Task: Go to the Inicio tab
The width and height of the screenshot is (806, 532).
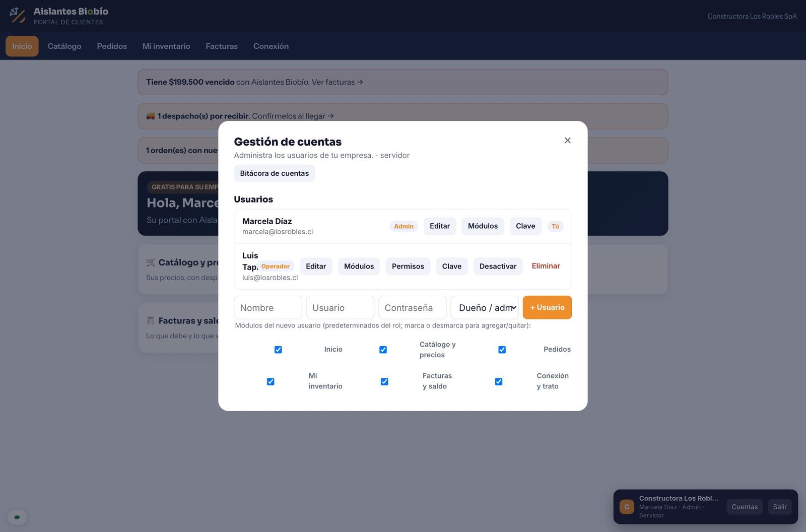Action: [x=22, y=46]
